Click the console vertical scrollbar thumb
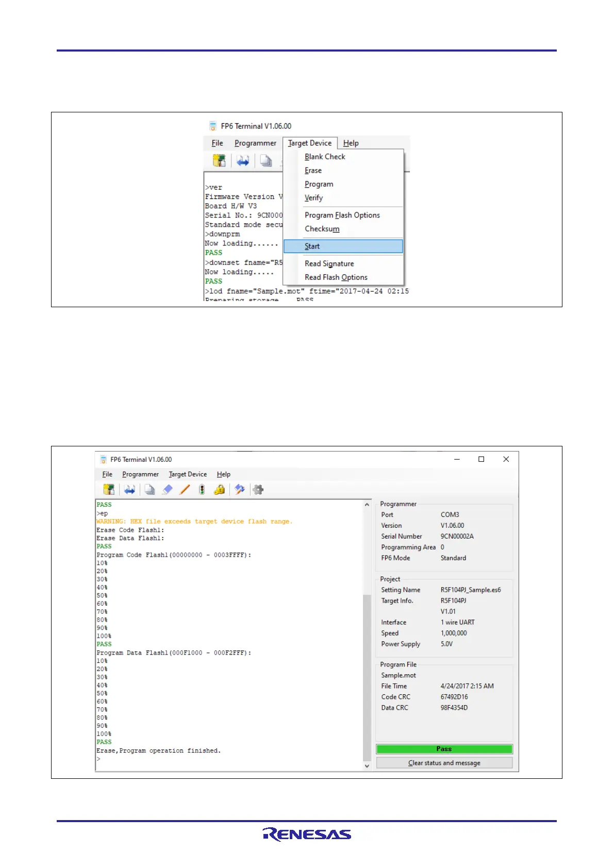 click(x=367, y=678)
